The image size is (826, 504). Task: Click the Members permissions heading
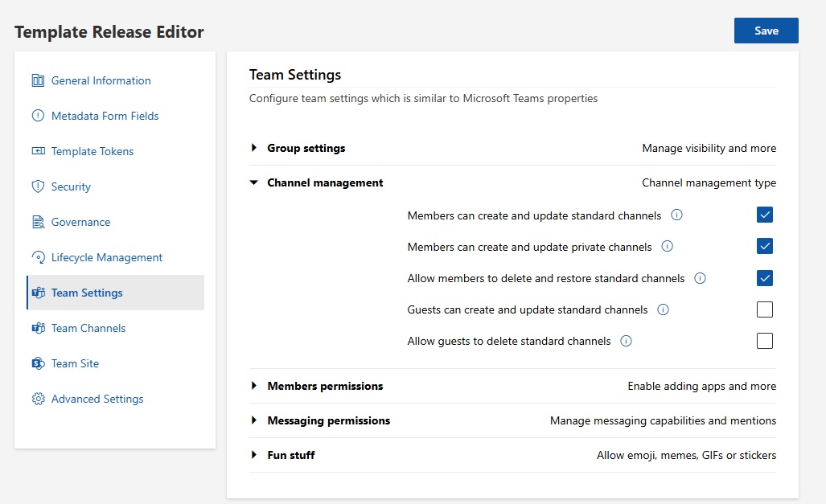point(325,386)
